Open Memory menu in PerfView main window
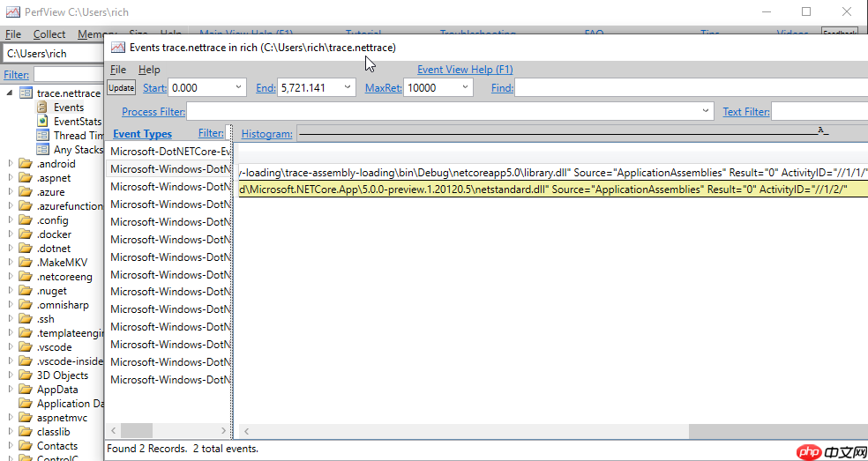The height and width of the screenshot is (461, 868). 91,34
